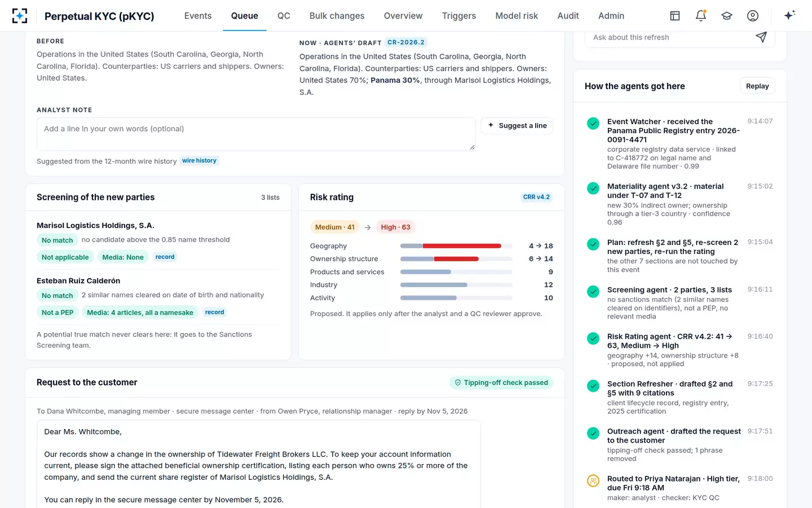
Task: Click the Materiality agent step check icon
Action: click(x=593, y=188)
